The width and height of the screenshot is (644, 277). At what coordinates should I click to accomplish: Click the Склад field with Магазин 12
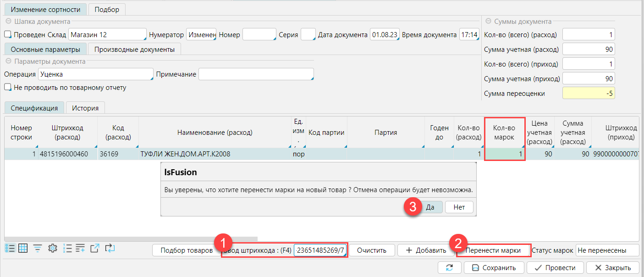pos(107,35)
